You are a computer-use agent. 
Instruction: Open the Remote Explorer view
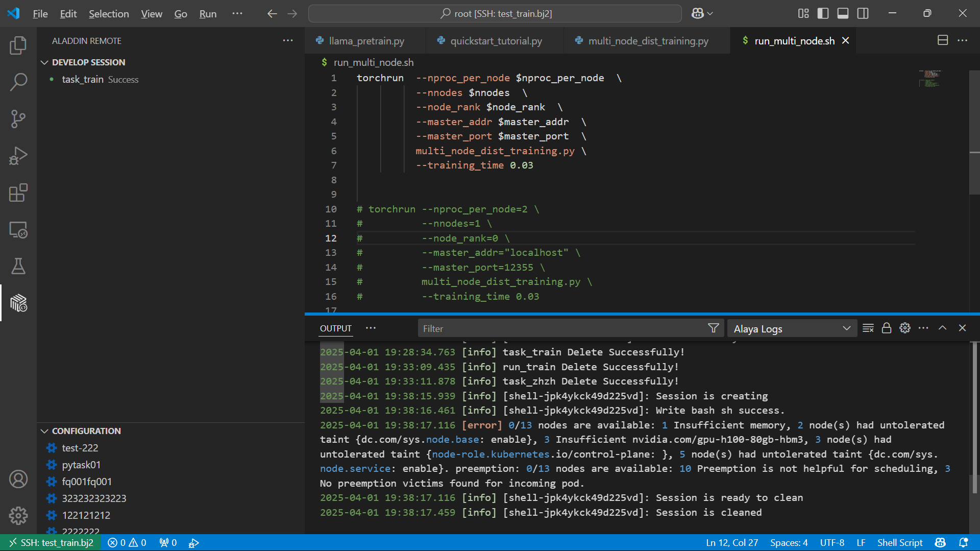tap(18, 230)
